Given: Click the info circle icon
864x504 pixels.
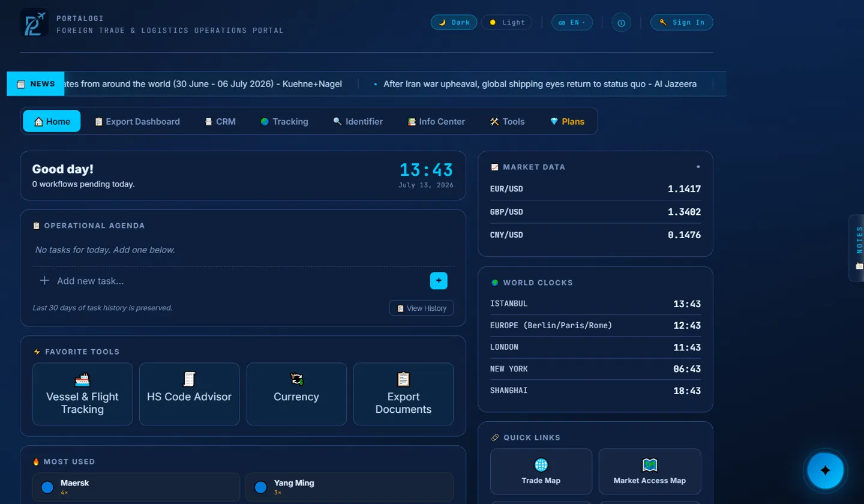Looking at the screenshot, I should 621,23.
